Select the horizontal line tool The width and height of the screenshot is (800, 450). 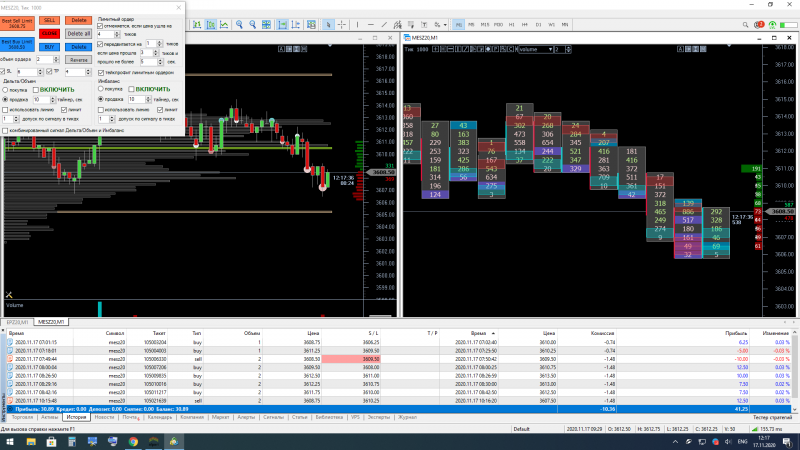370,24
